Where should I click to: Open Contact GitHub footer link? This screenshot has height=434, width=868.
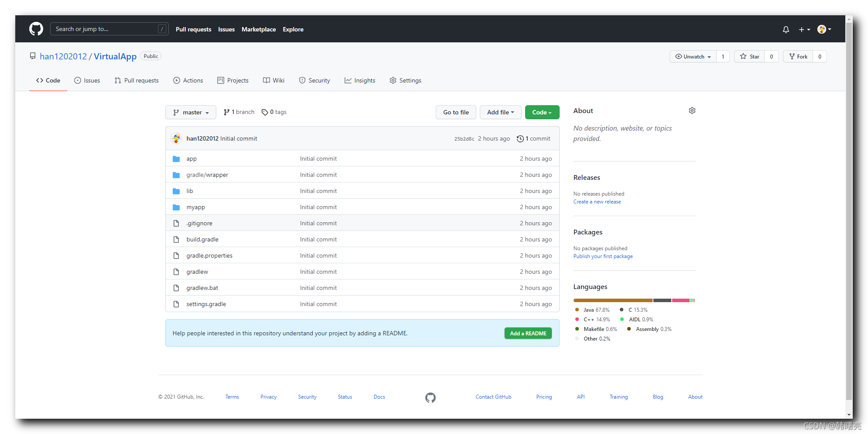(x=493, y=397)
